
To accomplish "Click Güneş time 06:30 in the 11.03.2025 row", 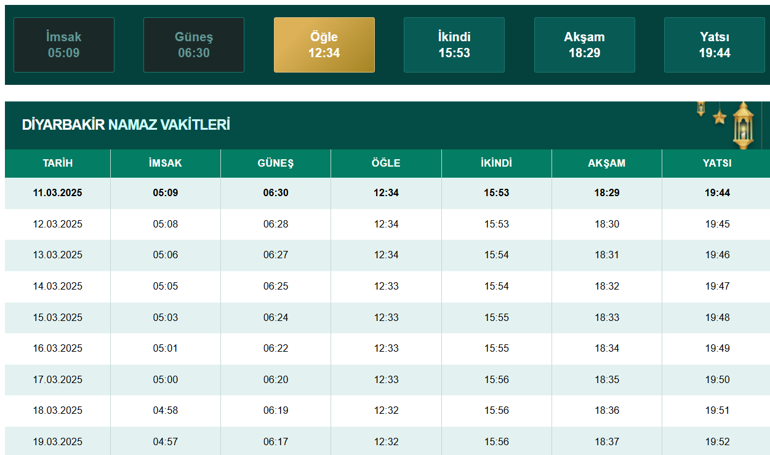I will coord(275,193).
